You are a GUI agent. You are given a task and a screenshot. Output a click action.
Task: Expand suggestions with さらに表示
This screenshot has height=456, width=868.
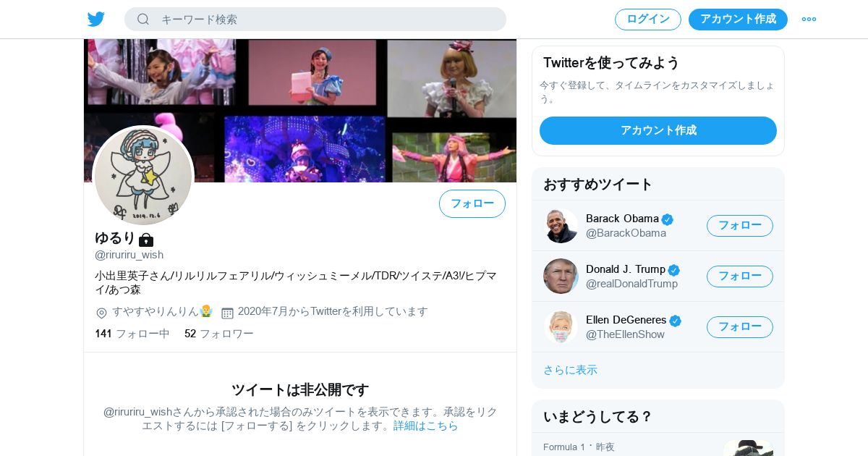pos(570,370)
